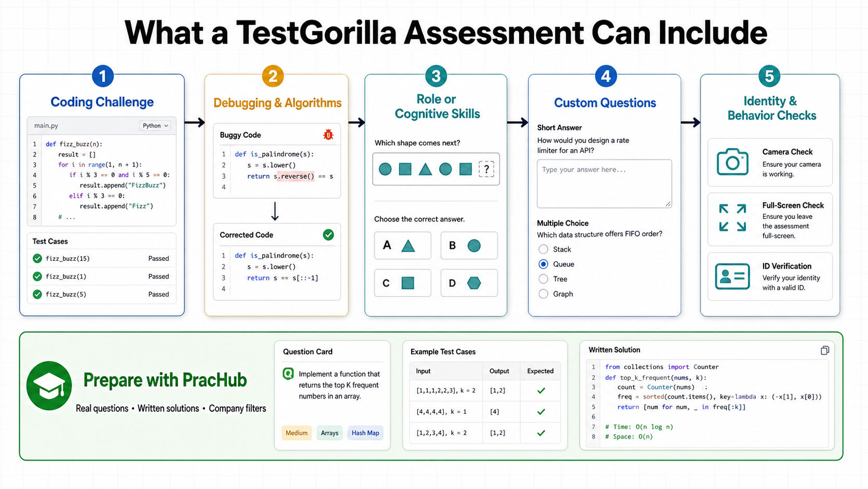Click the checkmark for [1,1,1,2,2,3], k = 2

tap(541, 390)
